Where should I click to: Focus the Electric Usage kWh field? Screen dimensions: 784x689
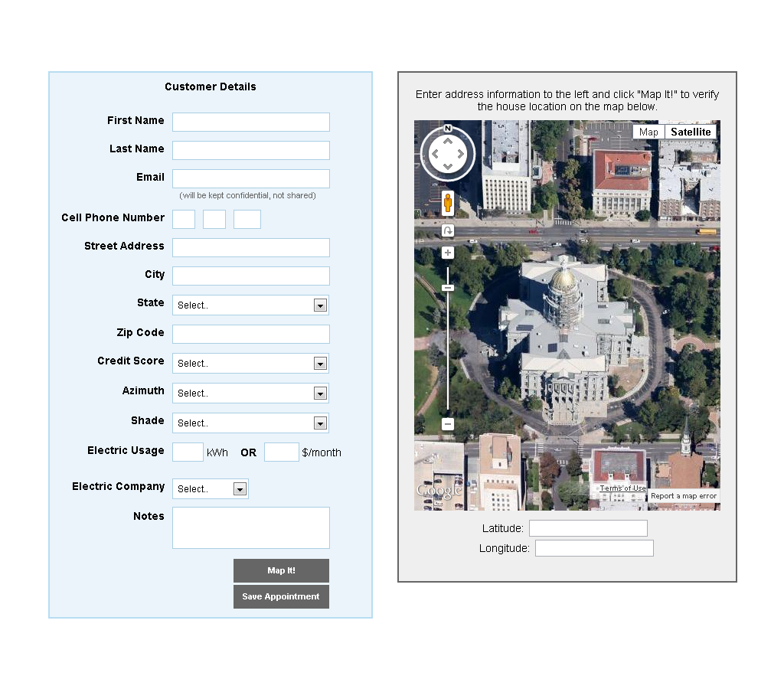coord(188,452)
